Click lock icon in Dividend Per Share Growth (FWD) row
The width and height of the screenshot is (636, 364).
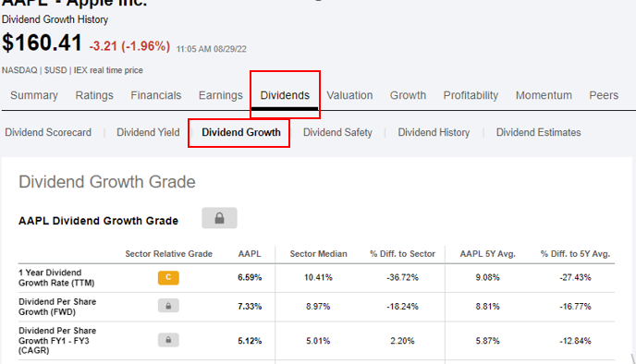click(168, 306)
